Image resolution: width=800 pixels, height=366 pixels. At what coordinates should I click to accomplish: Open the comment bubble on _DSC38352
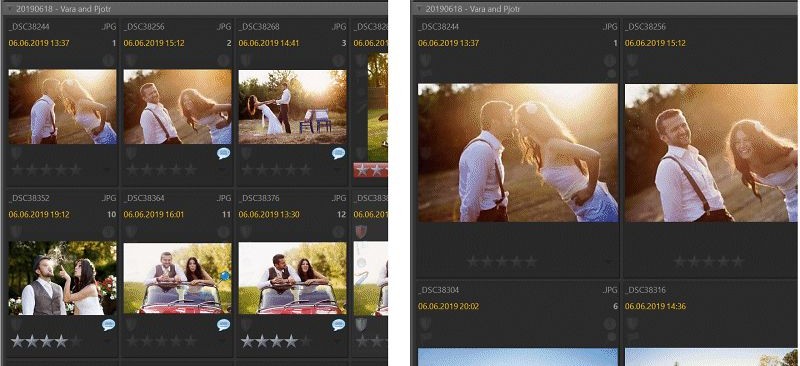(x=108, y=325)
